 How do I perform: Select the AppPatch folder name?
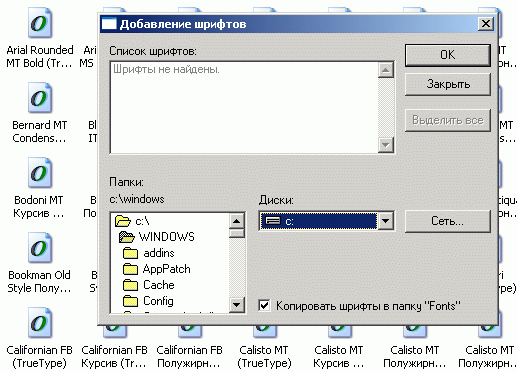point(167,269)
